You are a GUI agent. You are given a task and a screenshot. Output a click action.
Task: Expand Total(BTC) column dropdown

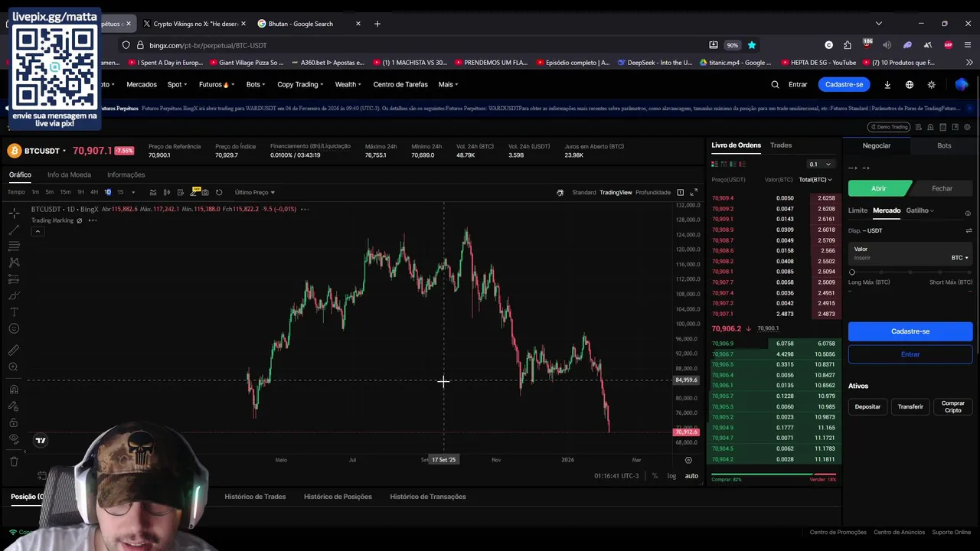click(815, 180)
